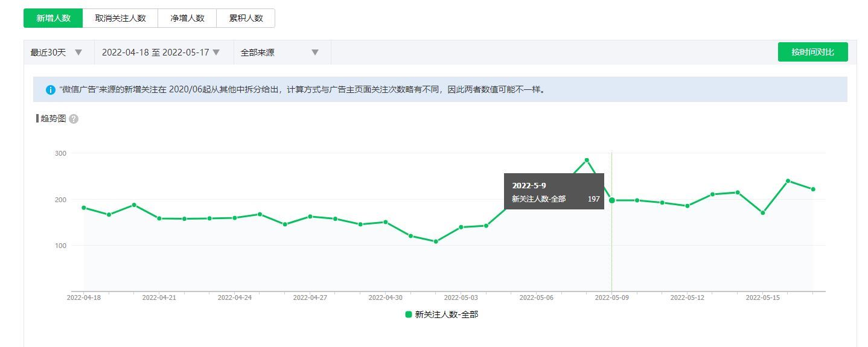Screen dimensions: 868x347
Task: Click the highlighted 2022-05-09 data point
Action: tap(611, 200)
